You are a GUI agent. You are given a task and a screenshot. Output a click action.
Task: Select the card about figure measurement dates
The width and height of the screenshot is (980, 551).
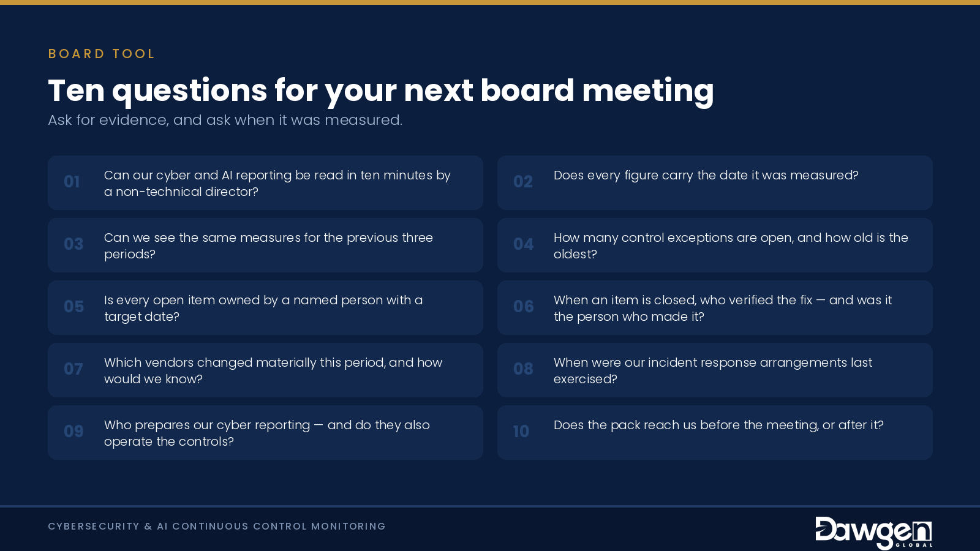pos(715,182)
